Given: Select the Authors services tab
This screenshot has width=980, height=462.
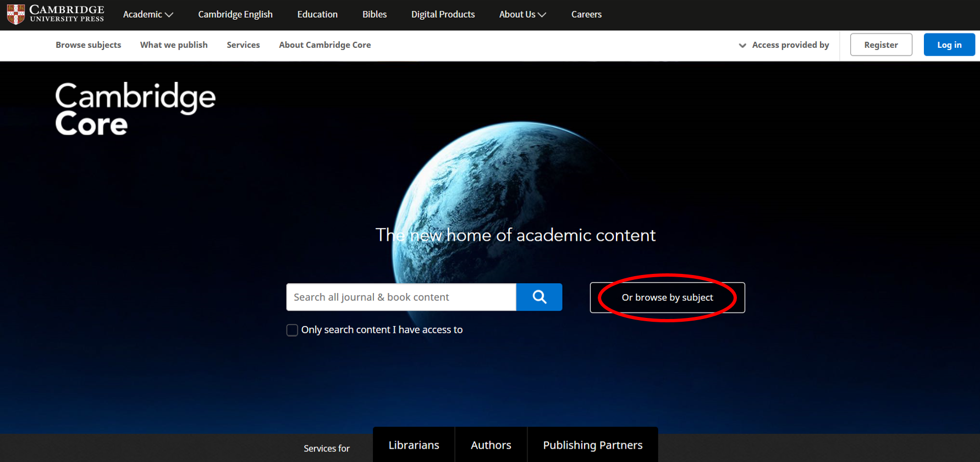Looking at the screenshot, I should pyautogui.click(x=491, y=445).
